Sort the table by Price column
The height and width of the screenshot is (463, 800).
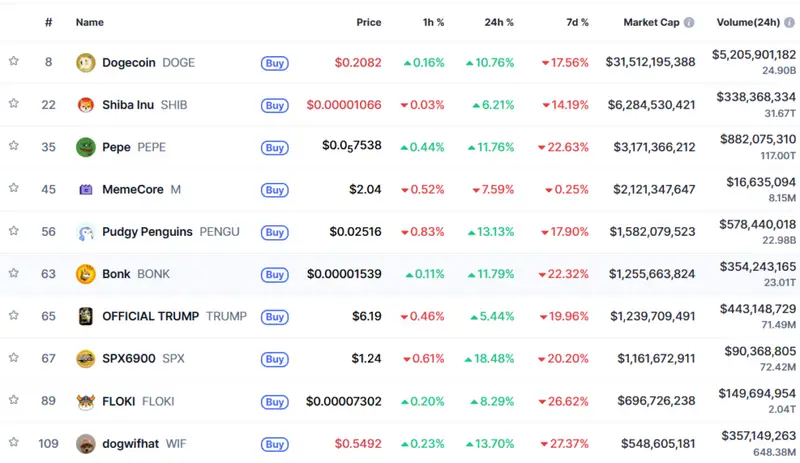pyautogui.click(x=368, y=22)
